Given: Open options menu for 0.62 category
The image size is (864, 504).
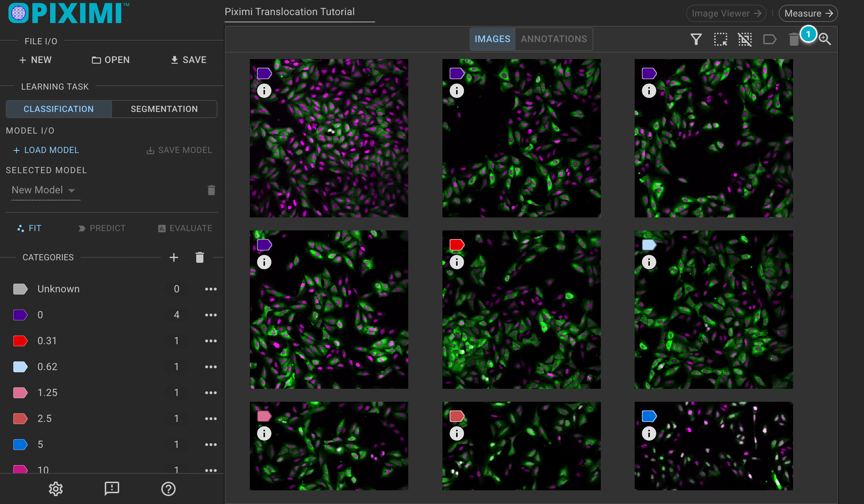Looking at the screenshot, I should click(211, 367).
